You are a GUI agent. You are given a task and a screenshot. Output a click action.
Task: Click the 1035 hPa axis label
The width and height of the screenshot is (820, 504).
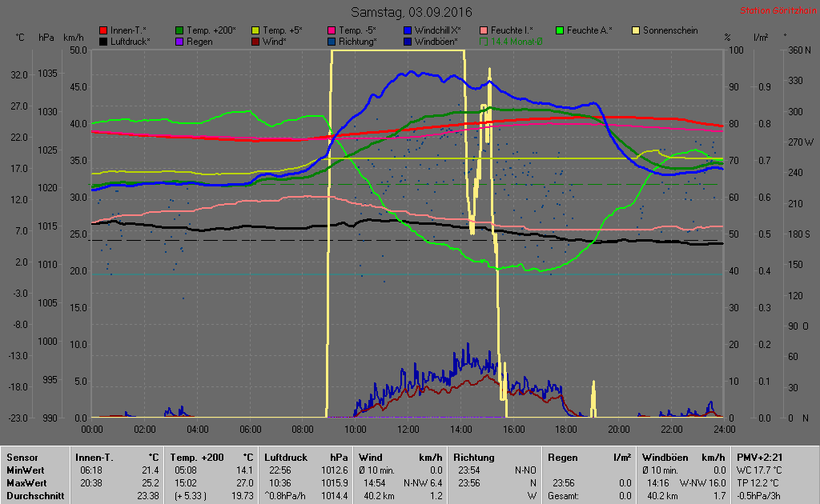[x=47, y=74]
